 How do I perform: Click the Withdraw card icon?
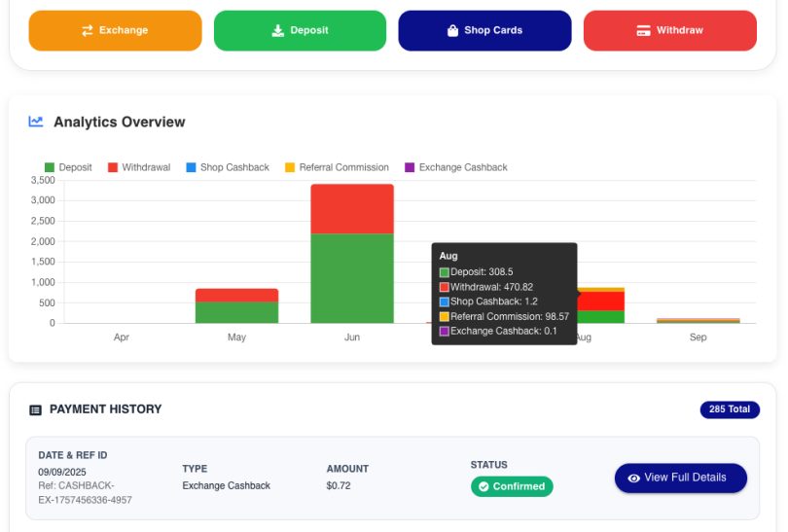pyautogui.click(x=643, y=31)
